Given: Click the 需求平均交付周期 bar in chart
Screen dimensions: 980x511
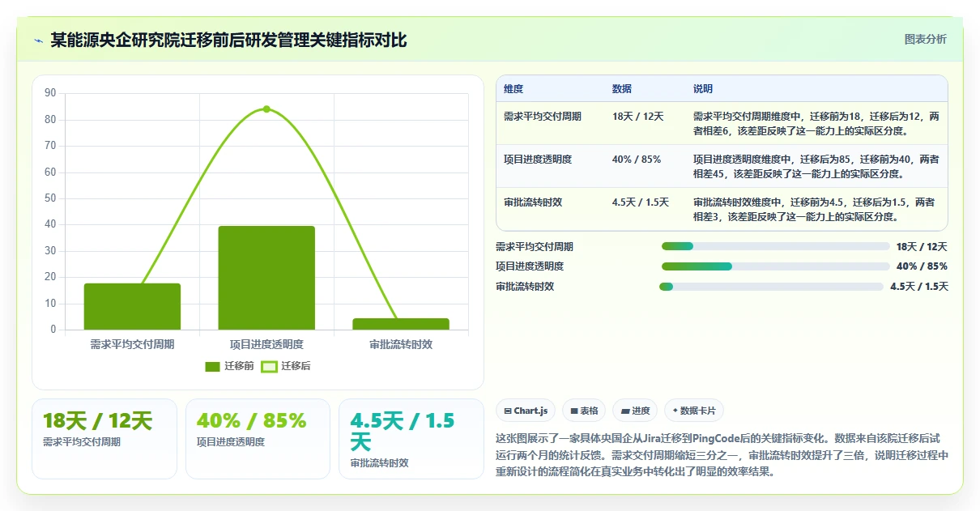Looking at the screenshot, I should coord(132,307).
